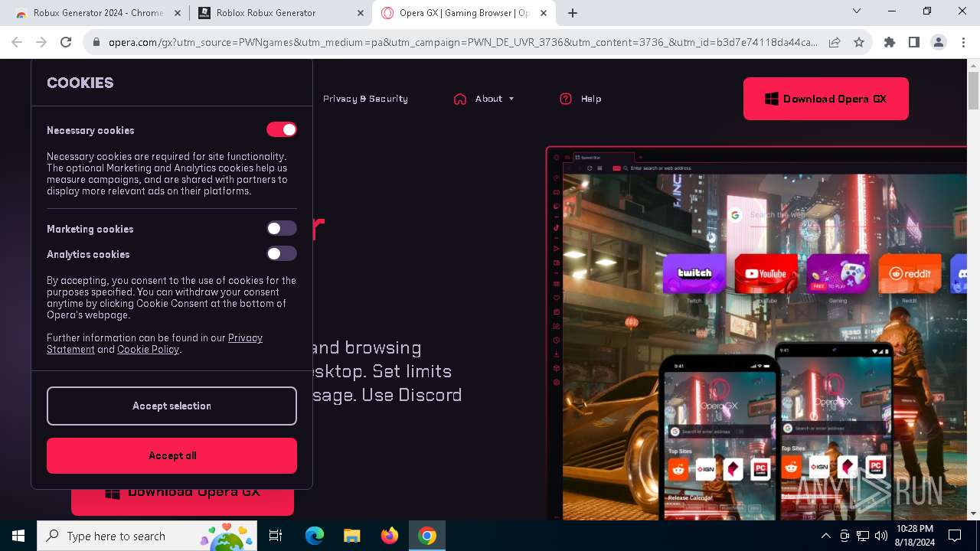Open the Cookie Policy link

coord(148,349)
